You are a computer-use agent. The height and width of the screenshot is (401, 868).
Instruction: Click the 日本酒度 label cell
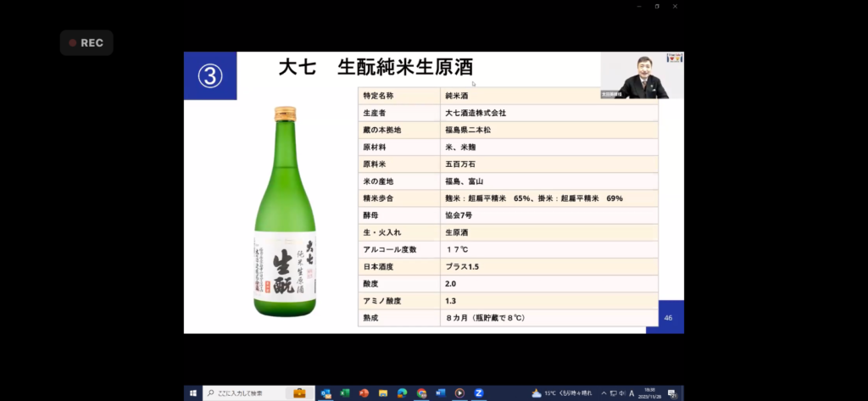click(399, 267)
